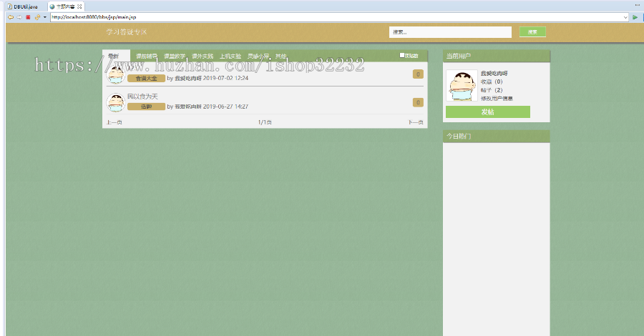Open the 修改用户信息 edit profile link
644x336 pixels.
coord(497,99)
